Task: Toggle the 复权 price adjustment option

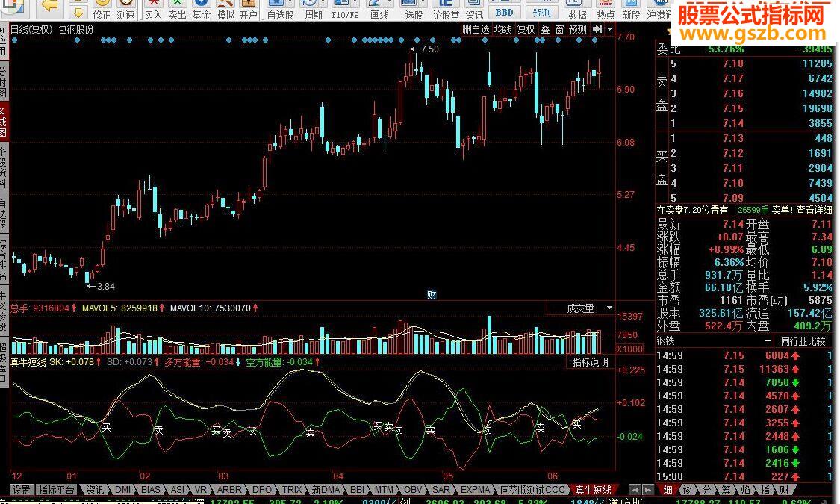Action: pyautogui.click(x=526, y=29)
